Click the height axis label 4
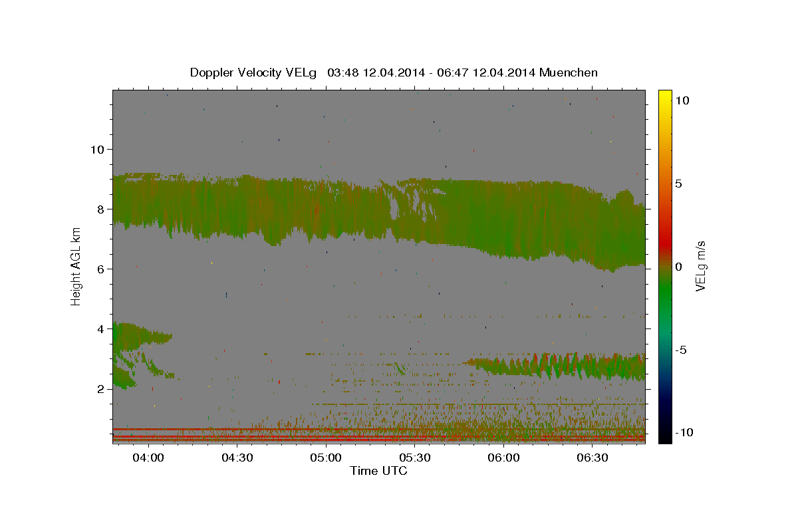This screenshot has width=798, height=532. [x=101, y=329]
